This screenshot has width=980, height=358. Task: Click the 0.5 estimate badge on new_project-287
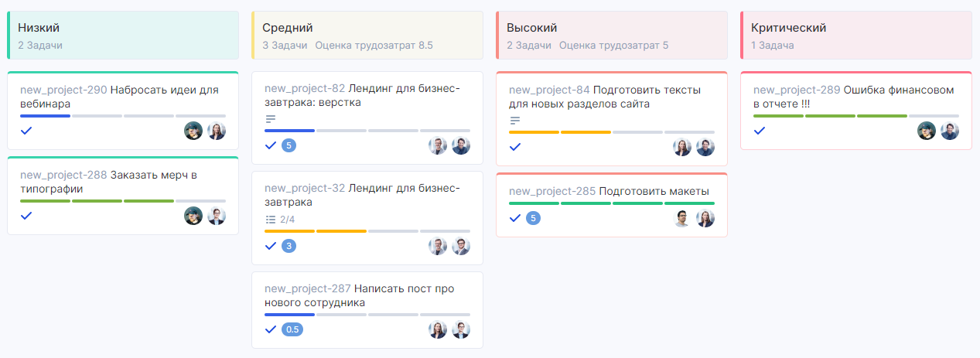tap(292, 329)
